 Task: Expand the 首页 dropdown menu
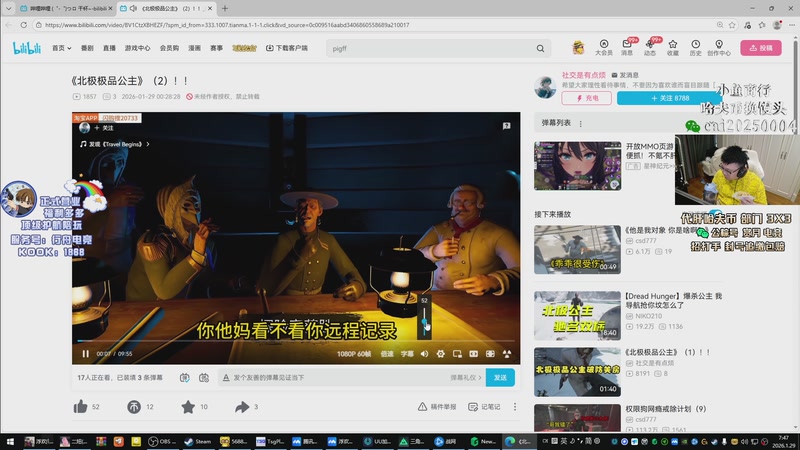61,48
